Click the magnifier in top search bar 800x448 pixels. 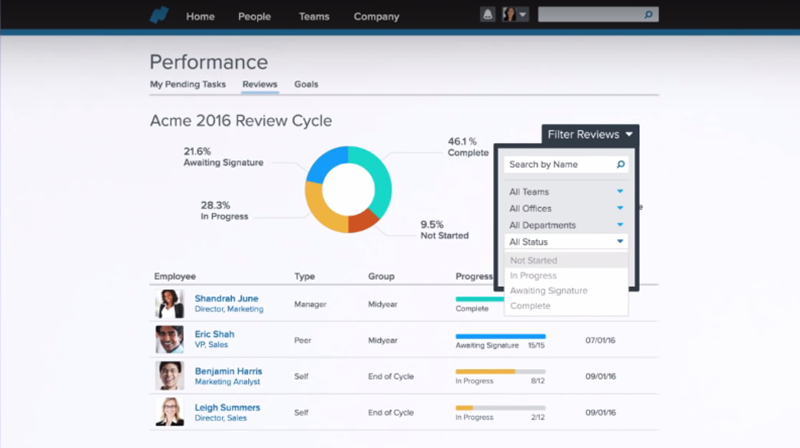[x=648, y=16]
